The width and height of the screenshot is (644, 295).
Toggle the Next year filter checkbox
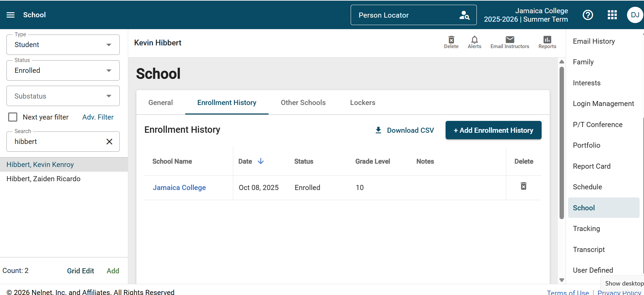coord(13,117)
